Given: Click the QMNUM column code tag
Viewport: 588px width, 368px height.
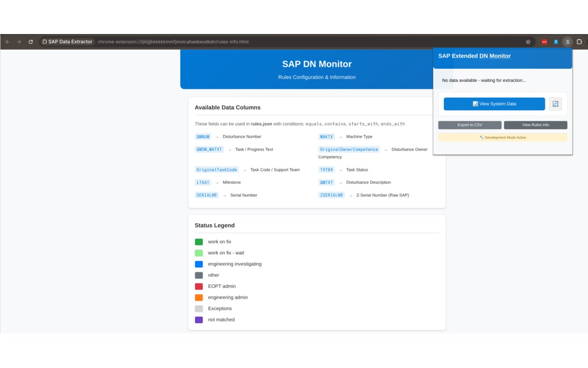Looking at the screenshot, I should tap(203, 137).
